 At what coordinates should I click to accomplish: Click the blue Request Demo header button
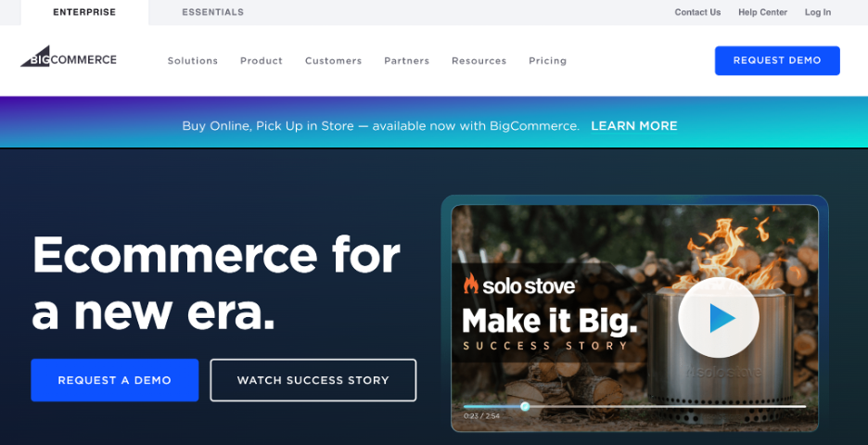tap(777, 60)
